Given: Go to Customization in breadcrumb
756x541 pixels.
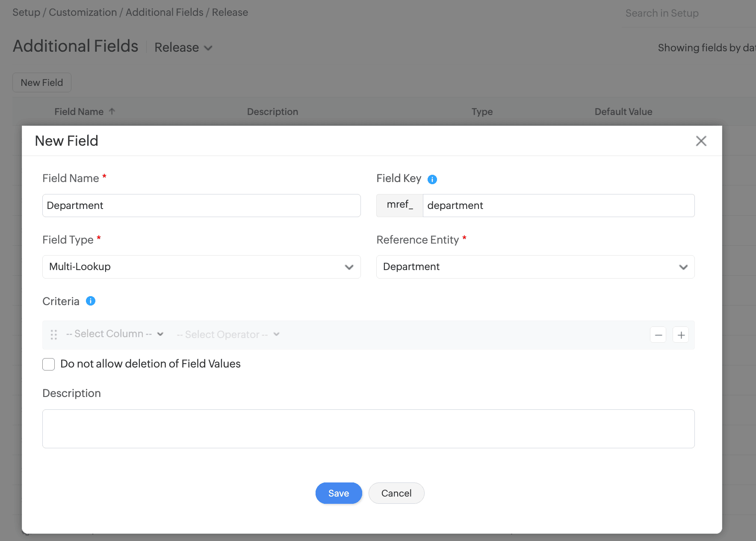Looking at the screenshot, I should tap(83, 12).
